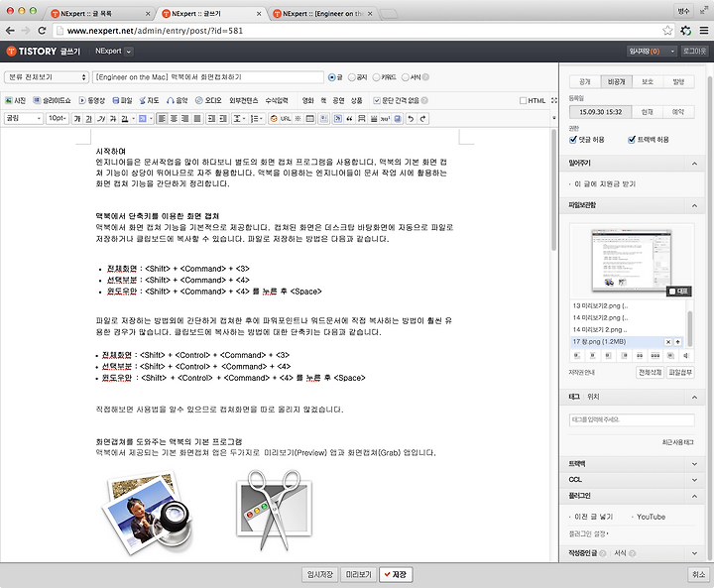The height and width of the screenshot is (588, 714).
Task: Open the font color picker swatch
Action: point(127,119)
